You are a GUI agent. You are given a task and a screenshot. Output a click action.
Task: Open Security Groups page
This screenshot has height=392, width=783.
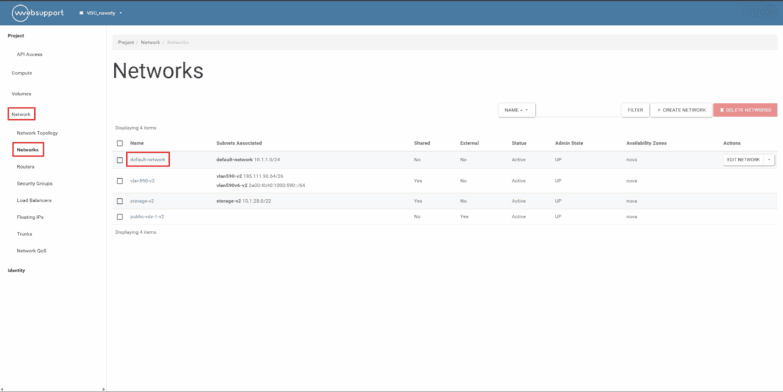34,184
